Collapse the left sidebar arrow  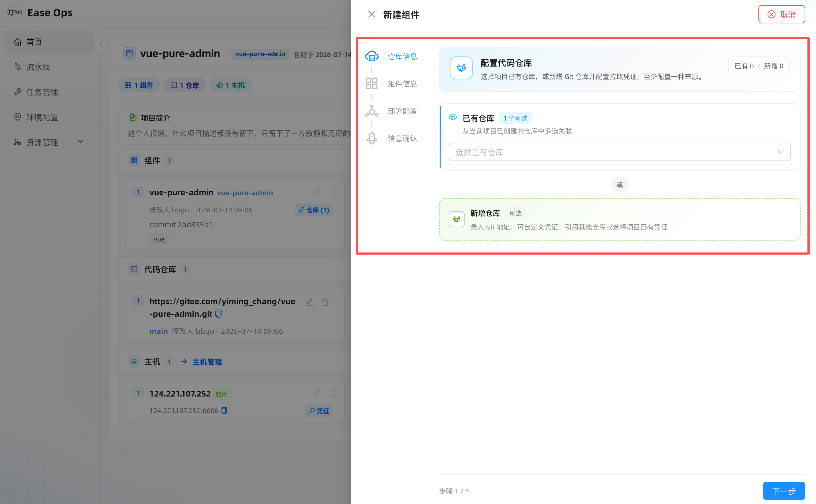click(x=101, y=45)
